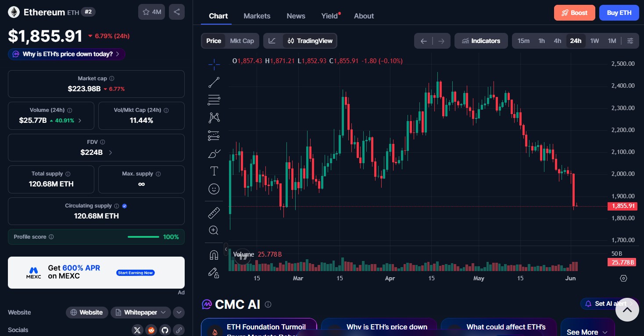The height and width of the screenshot is (336, 644).
Task: Click the Buy ETH button
Action: point(619,13)
